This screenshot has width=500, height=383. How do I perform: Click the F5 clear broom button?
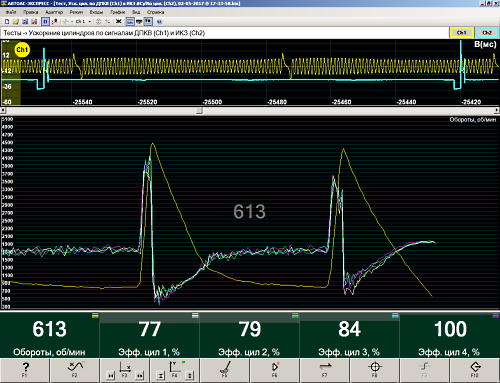pyautogui.click(x=225, y=370)
